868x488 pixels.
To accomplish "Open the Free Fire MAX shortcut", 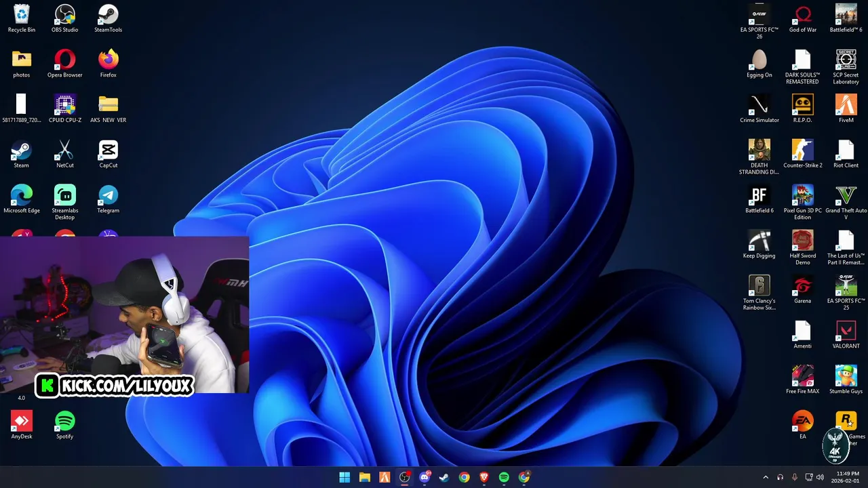I will pyautogui.click(x=803, y=380).
